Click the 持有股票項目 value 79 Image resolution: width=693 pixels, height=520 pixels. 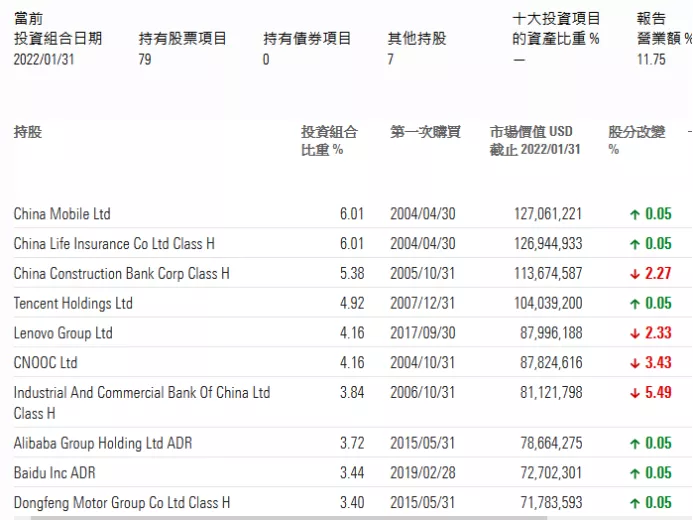click(x=145, y=60)
